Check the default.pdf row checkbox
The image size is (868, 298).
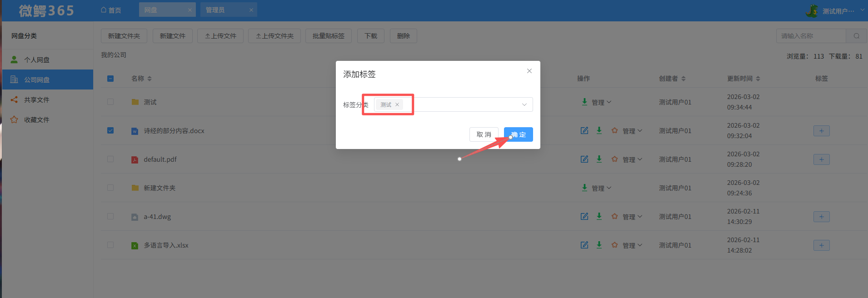tap(110, 159)
